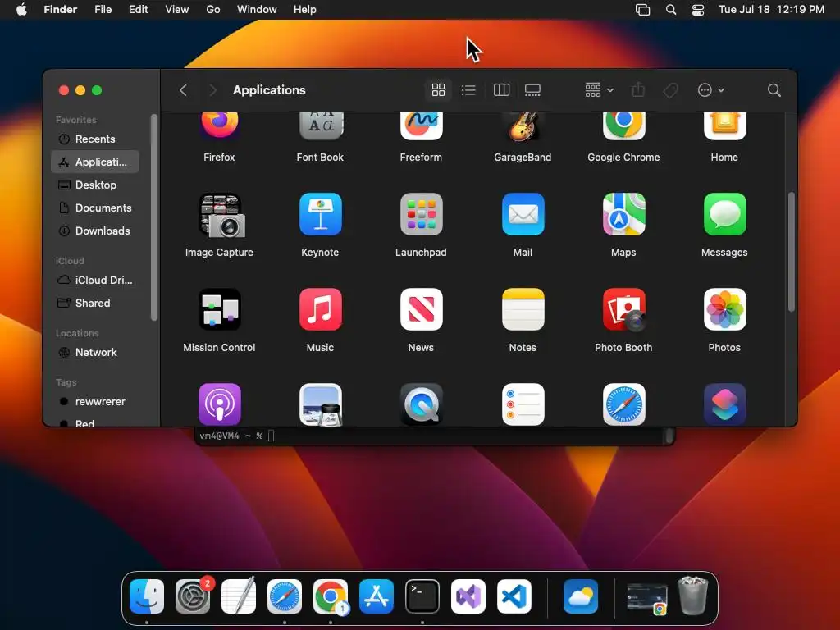Screen dimensions: 840x630
Task: Switch to icon view
Action: click(438, 90)
